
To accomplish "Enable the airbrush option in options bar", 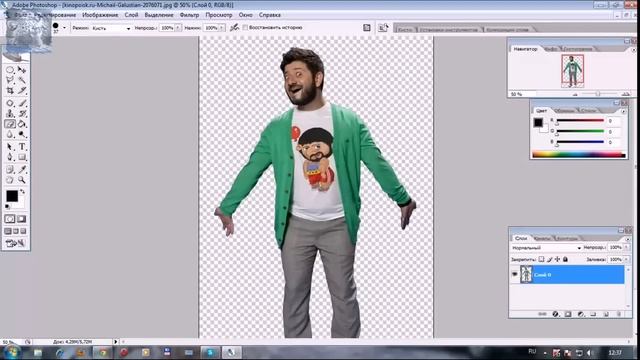I will point(234,28).
